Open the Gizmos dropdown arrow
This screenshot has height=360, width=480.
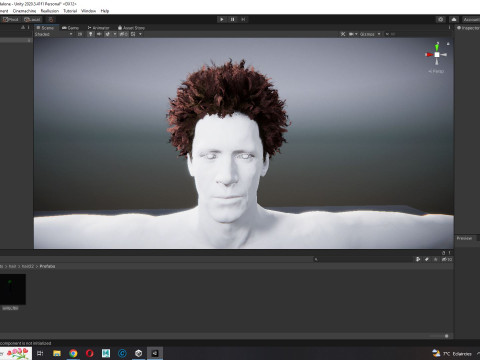(379, 34)
